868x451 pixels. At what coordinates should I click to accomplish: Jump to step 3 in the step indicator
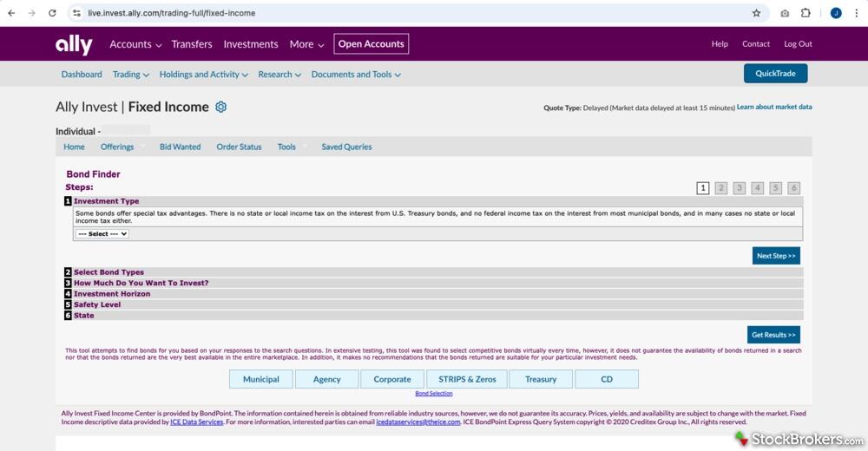pos(739,188)
